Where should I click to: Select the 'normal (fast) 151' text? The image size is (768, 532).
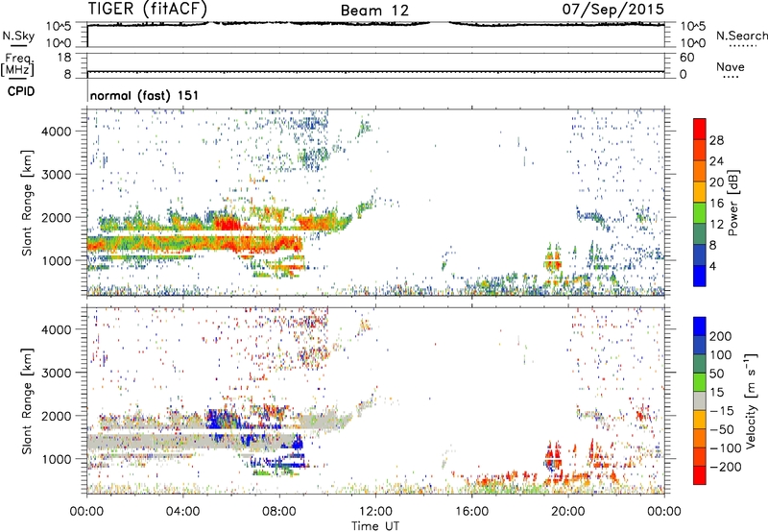point(145,95)
